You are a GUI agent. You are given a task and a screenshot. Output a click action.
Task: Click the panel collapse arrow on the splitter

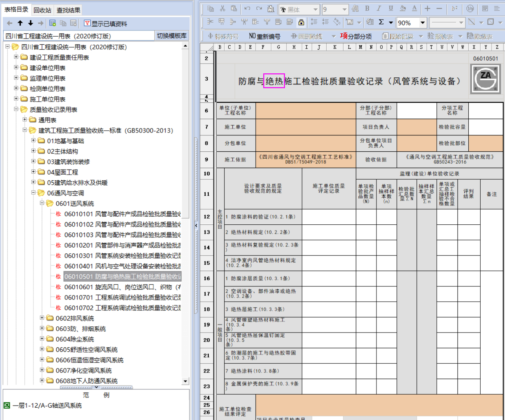pos(196,225)
